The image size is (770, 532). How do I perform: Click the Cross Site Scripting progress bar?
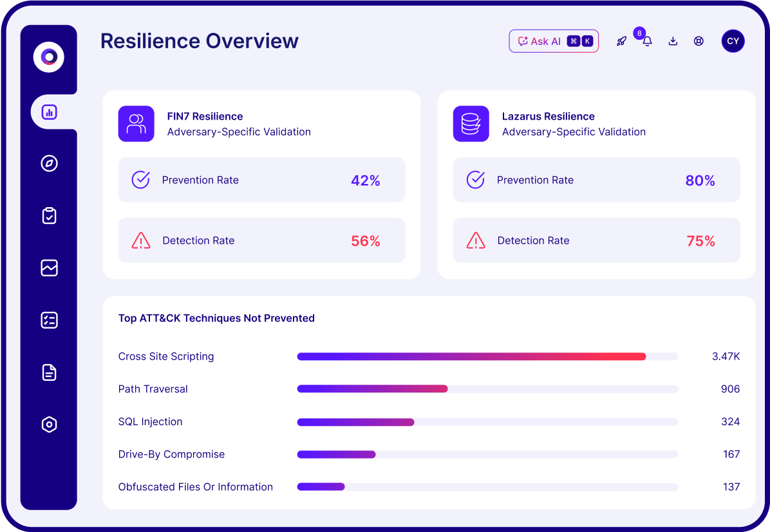487,357
